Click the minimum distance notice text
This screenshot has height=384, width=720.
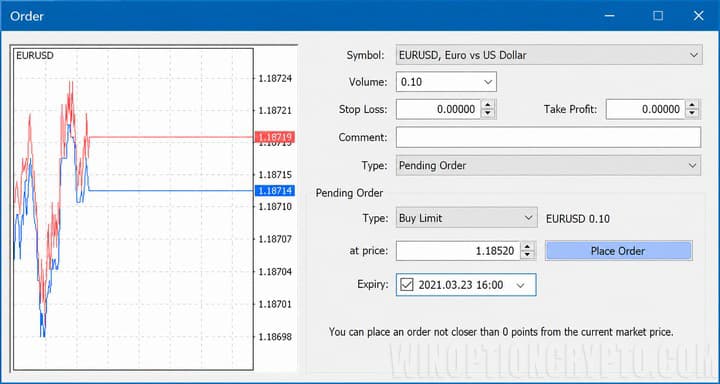[501, 332]
